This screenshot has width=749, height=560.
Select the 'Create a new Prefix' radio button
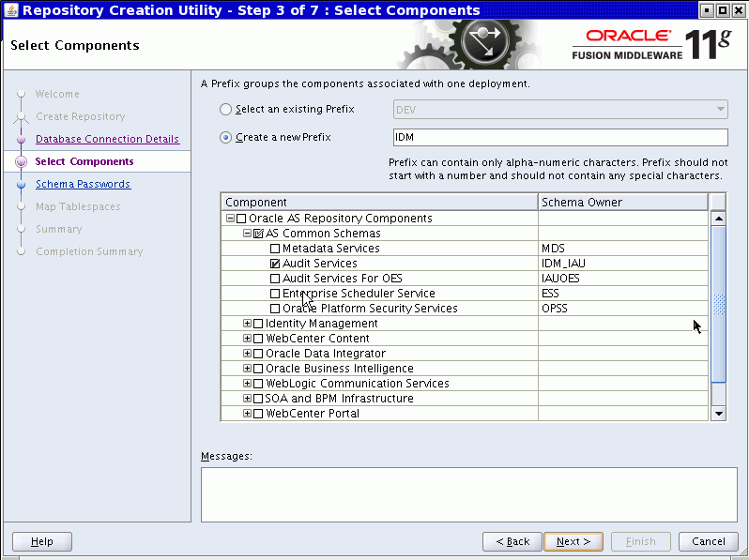(x=225, y=138)
